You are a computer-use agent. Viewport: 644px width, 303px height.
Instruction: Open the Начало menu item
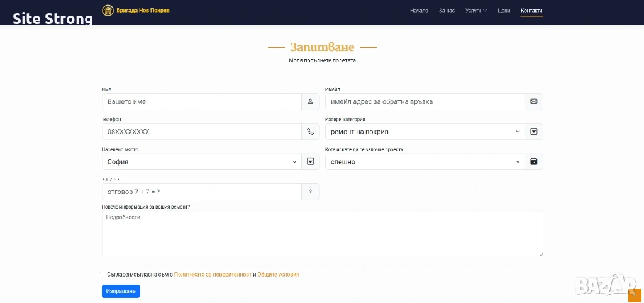[419, 11]
